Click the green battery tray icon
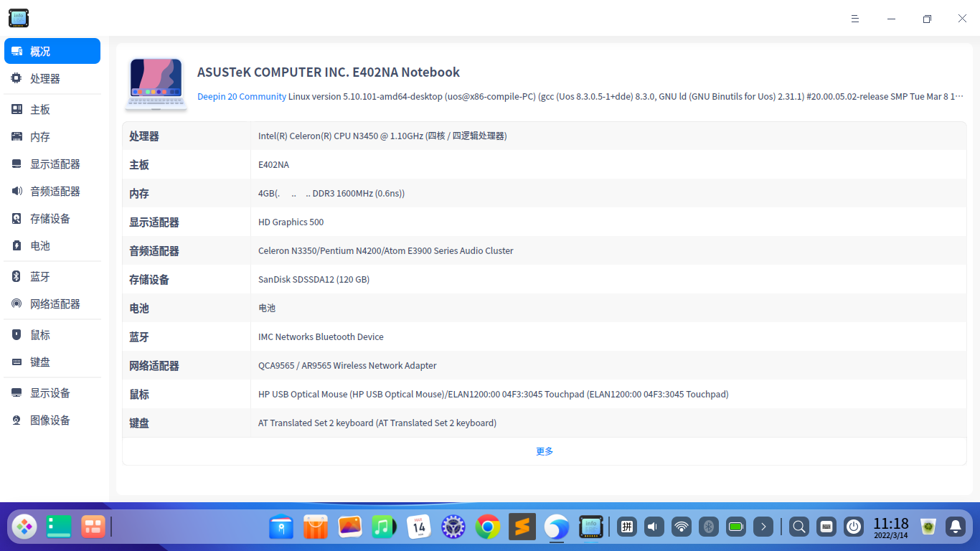The image size is (980, 551). [x=736, y=527]
